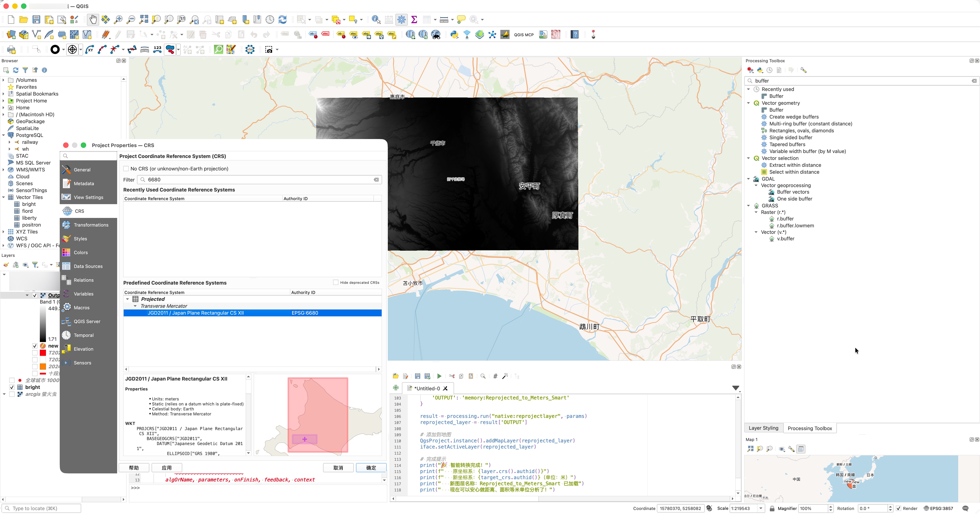Select the Pan Map hand tool
Screen dimensions: 980x514
coord(93,19)
